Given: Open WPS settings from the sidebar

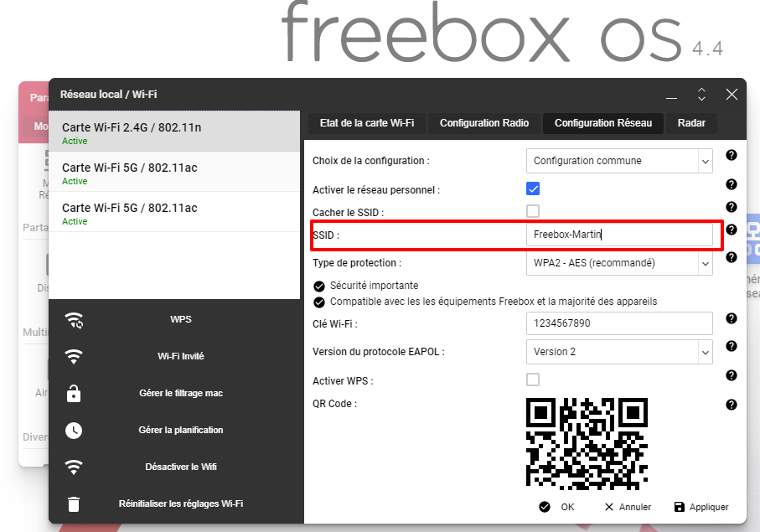Looking at the screenshot, I should 181,319.
